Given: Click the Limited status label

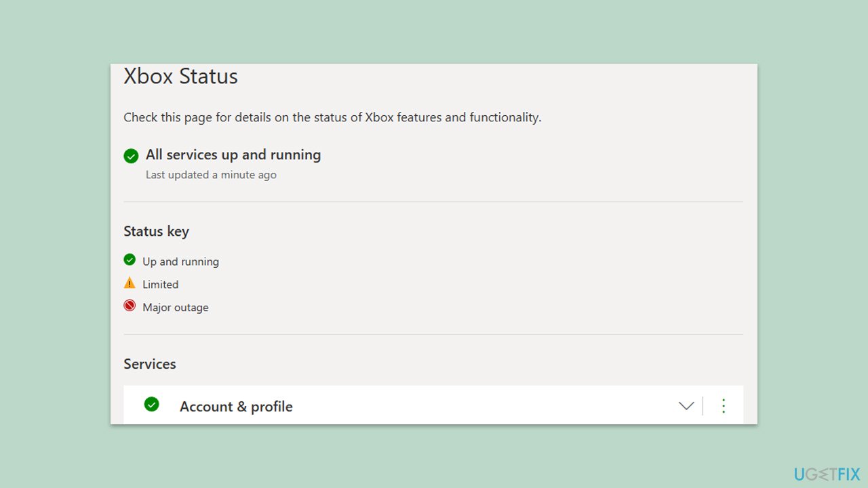Looking at the screenshot, I should [x=161, y=285].
